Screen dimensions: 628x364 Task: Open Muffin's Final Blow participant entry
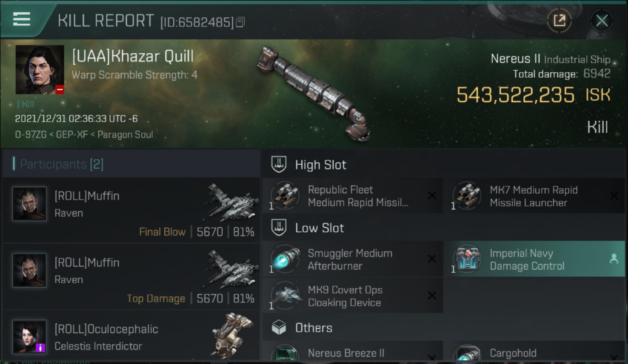(x=131, y=210)
